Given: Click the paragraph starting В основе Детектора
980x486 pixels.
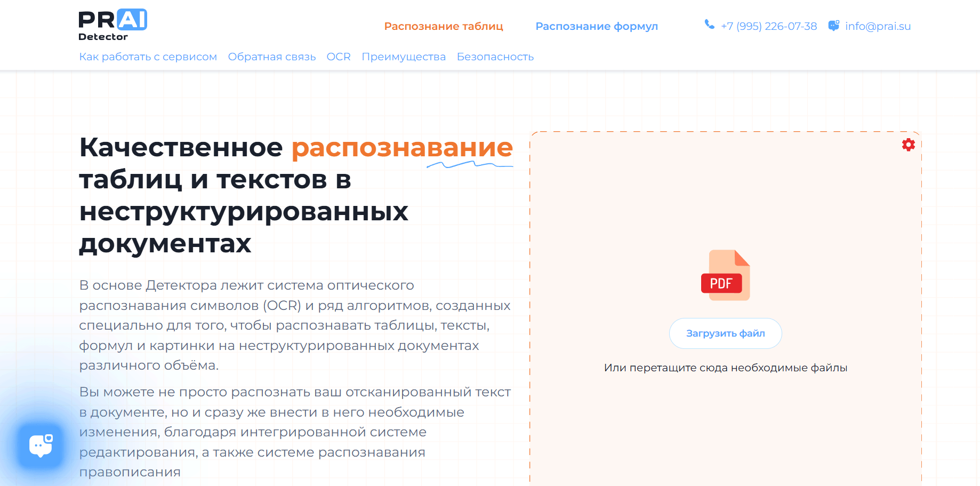Looking at the screenshot, I should (295, 325).
